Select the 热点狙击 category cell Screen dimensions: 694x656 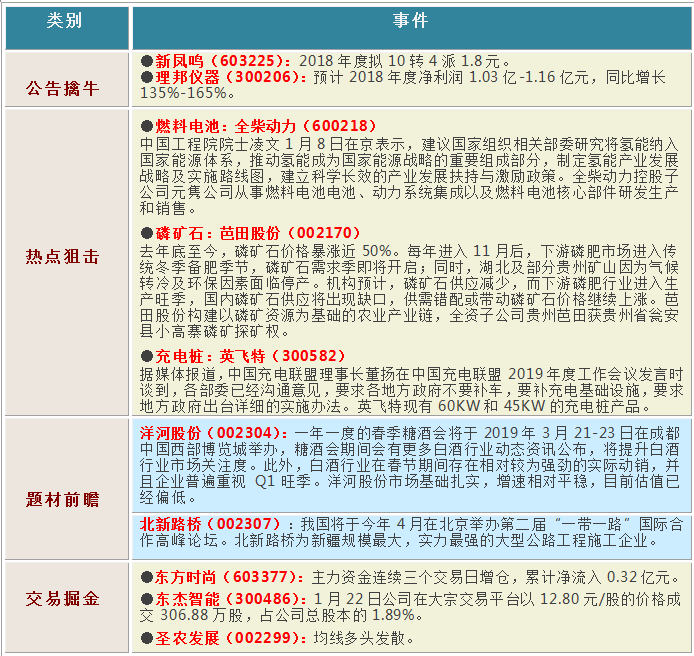[x=67, y=262]
